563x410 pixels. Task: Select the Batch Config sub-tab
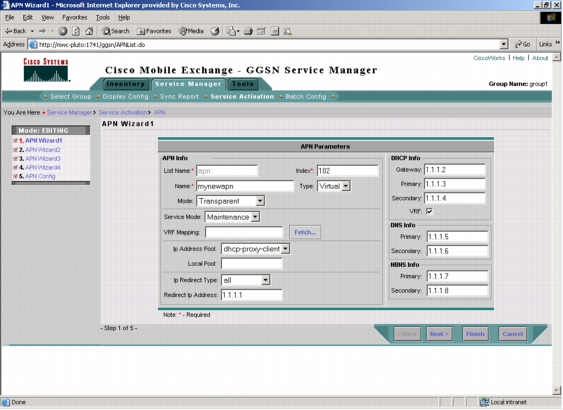306,97
